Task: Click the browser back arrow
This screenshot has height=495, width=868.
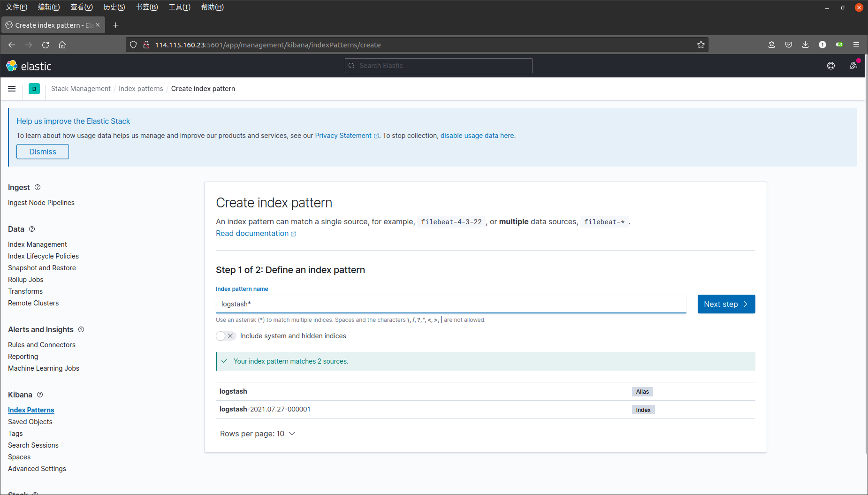Action: coord(12,45)
